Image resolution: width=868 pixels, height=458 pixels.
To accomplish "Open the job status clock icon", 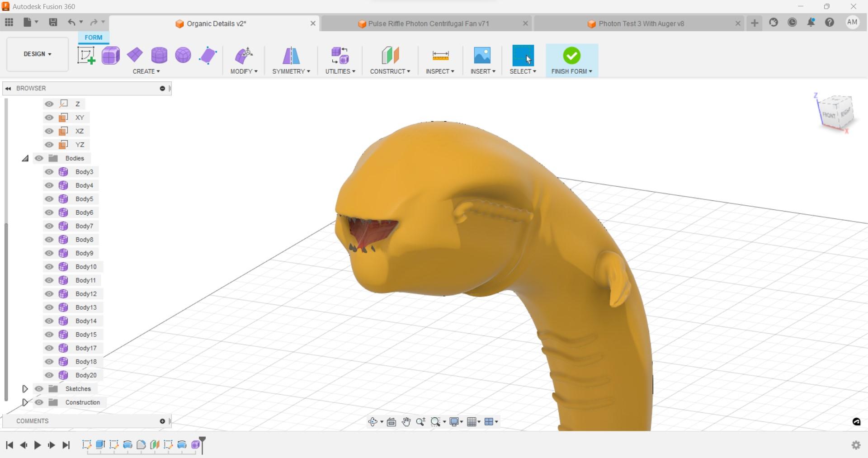I will tap(792, 22).
